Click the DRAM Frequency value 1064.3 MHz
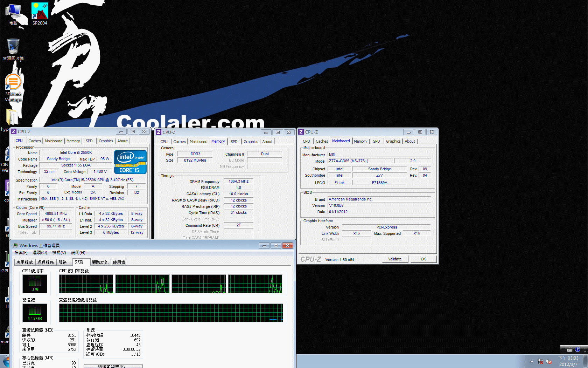588x368 pixels. coord(238,181)
